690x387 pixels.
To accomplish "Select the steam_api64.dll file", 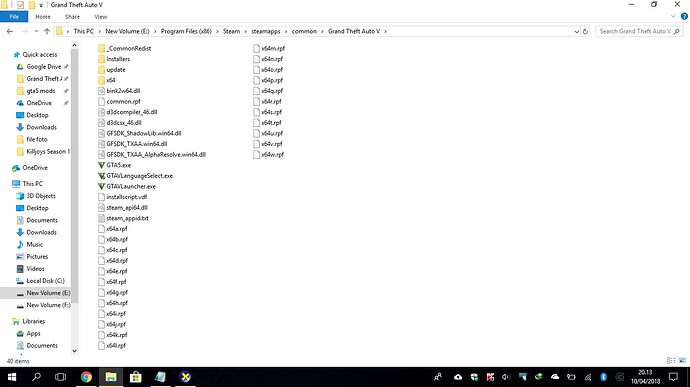I will pos(123,207).
